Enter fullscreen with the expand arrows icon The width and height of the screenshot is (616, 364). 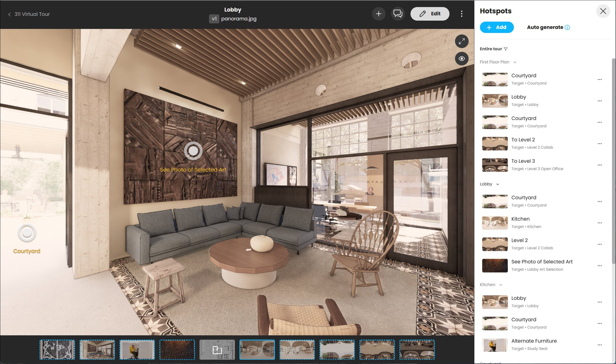[x=462, y=41]
